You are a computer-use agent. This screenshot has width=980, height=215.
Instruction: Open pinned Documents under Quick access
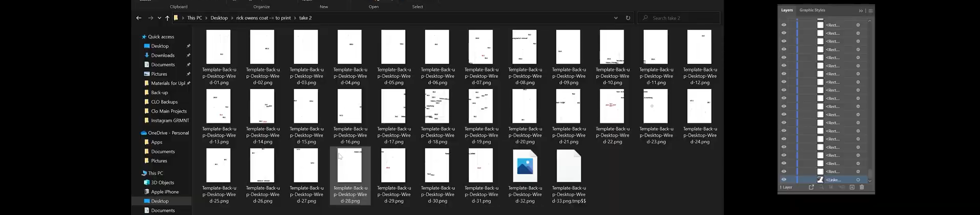(x=163, y=64)
